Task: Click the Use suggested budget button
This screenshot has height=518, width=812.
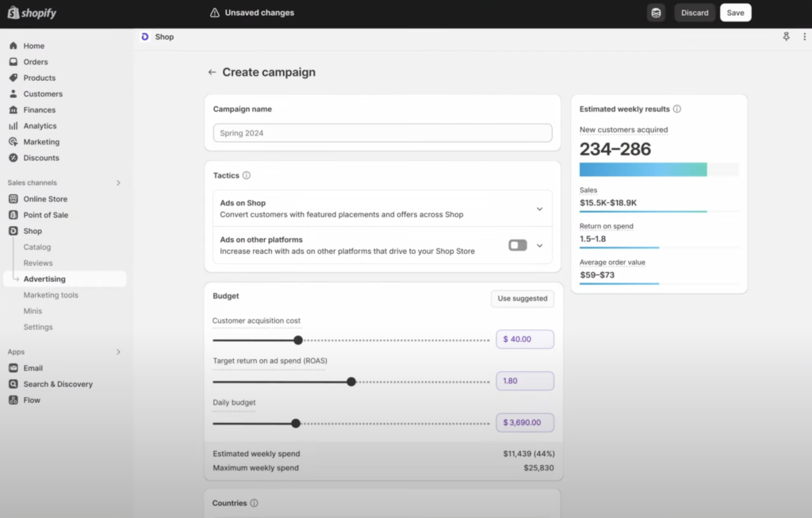Action: point(522,298)
